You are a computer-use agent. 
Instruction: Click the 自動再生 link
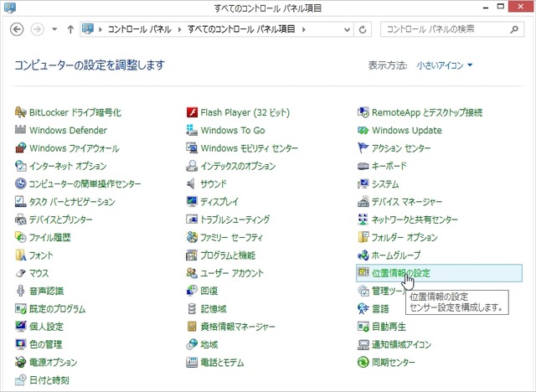coord(389,327)
